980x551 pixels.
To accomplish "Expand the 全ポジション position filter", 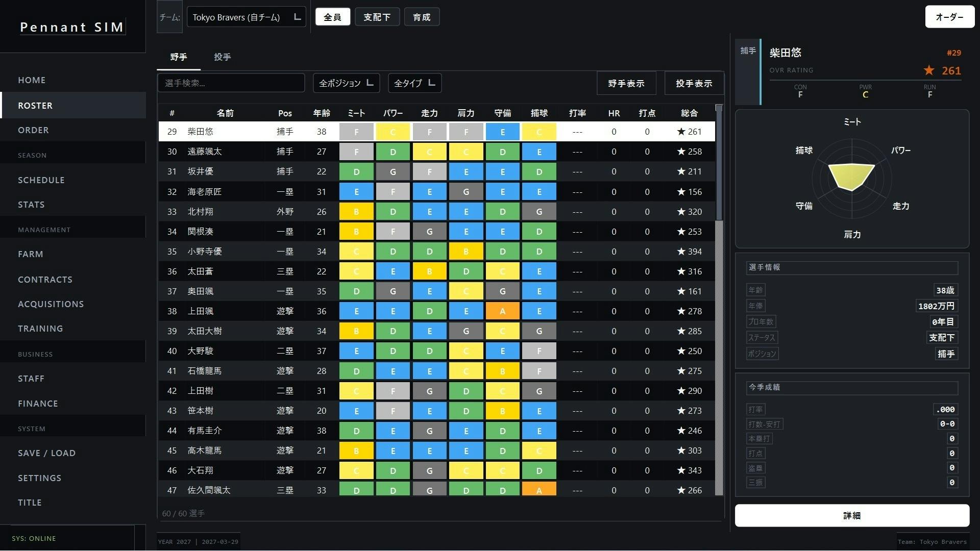I will (x=346, y=83).
